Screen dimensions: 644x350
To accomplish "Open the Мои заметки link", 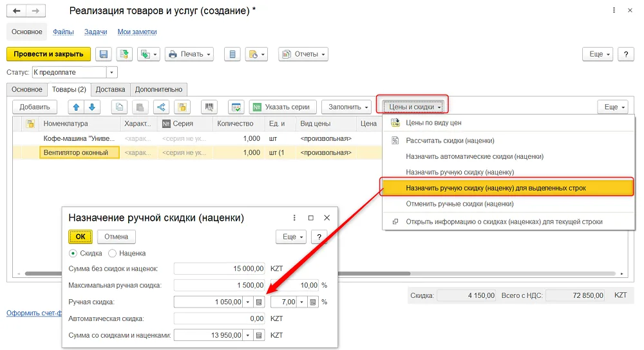I will click(137, 32).
